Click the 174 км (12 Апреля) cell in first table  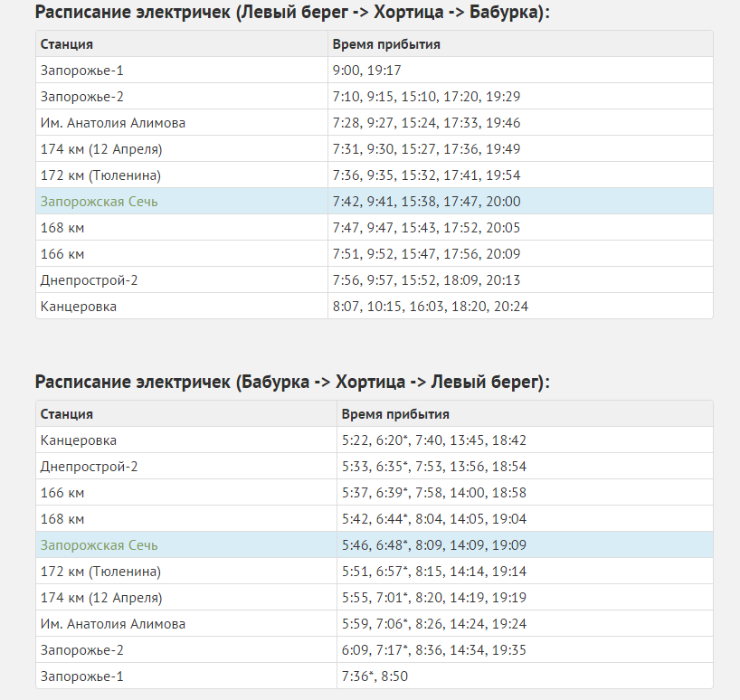click(x=182, y=149)
